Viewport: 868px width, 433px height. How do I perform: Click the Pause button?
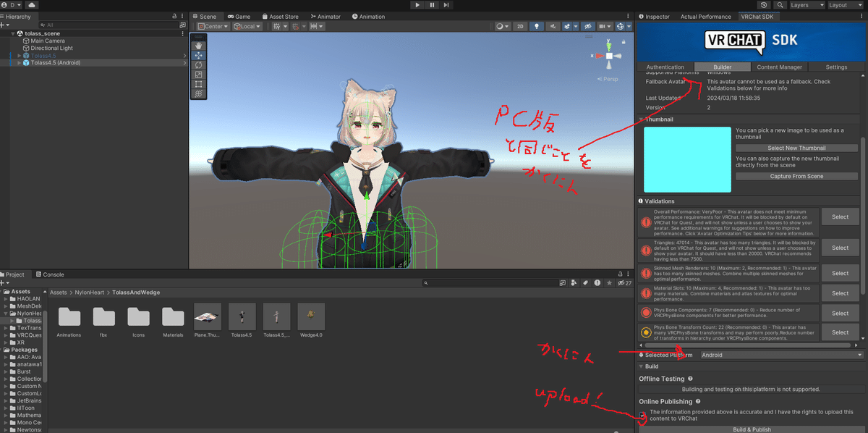pos(433,5)
